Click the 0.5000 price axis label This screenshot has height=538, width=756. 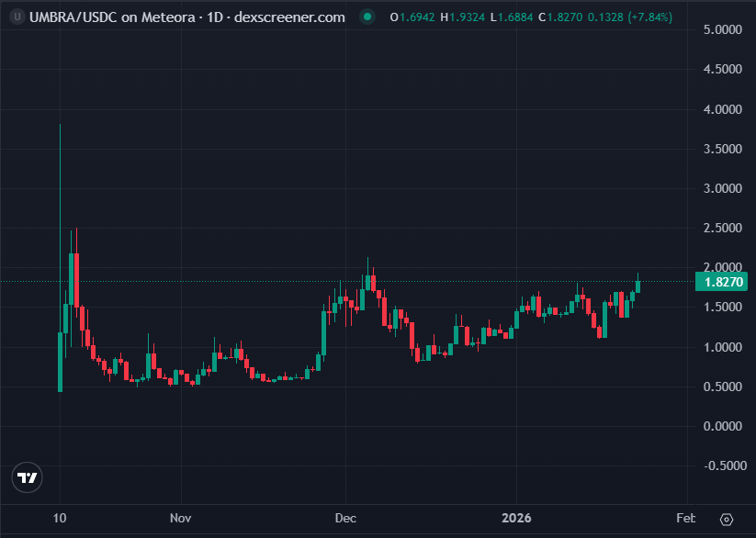(x=723, y=387)
